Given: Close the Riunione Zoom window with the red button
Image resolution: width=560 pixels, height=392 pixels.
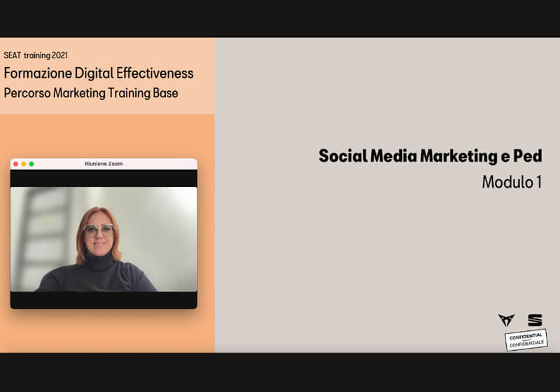Looking at the screenshot, I should pos(15,164).
